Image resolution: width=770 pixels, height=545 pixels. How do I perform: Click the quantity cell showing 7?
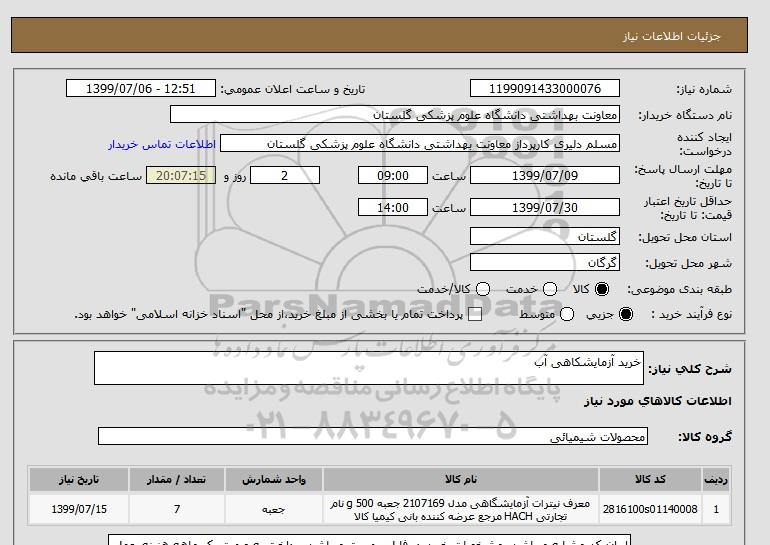[x=177, y=510]
